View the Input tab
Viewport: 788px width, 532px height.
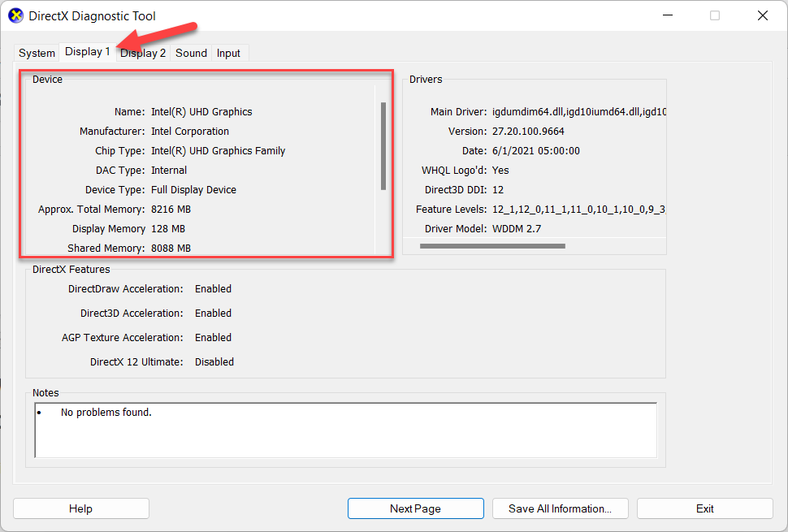[x=228, y=53]
